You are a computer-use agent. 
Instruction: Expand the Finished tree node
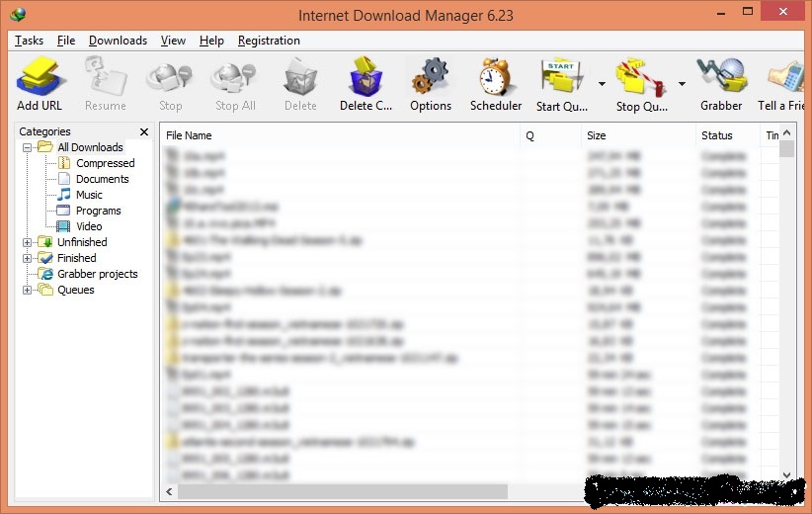click(x=27, y=258)
